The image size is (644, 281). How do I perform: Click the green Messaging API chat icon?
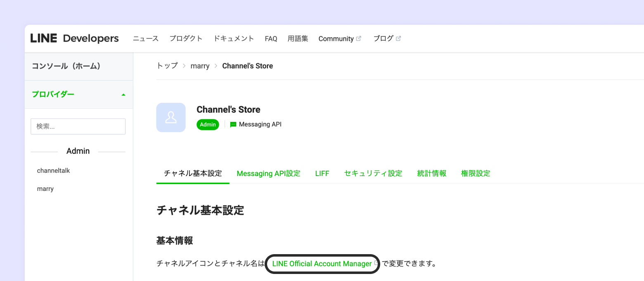point(233,124)
